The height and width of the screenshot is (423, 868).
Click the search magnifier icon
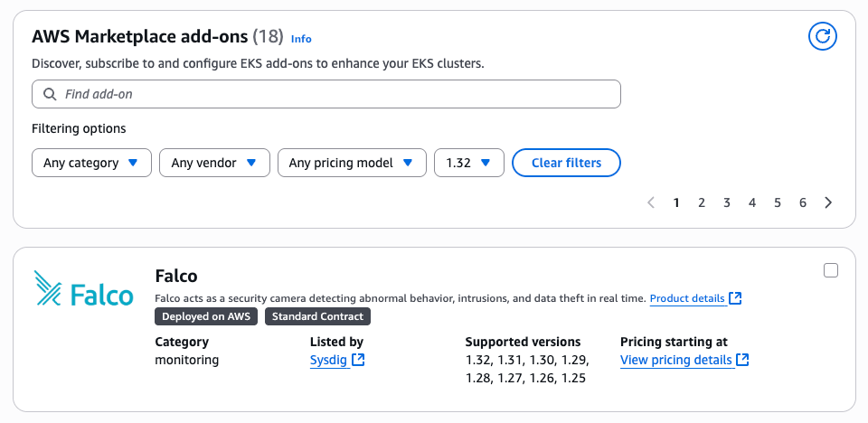click(x=50, y=94)
